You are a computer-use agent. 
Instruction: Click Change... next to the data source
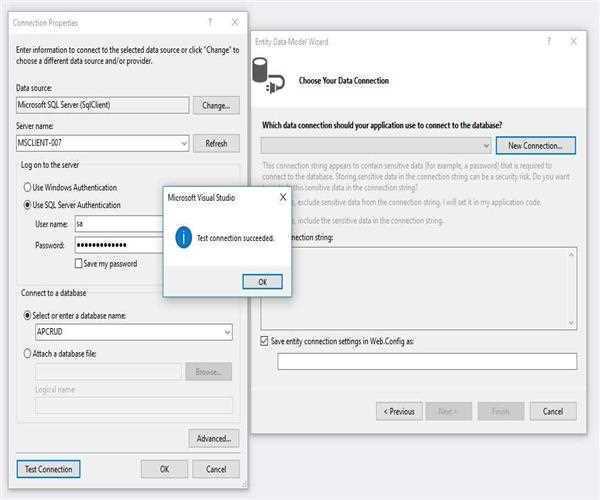tap(216, 104)
